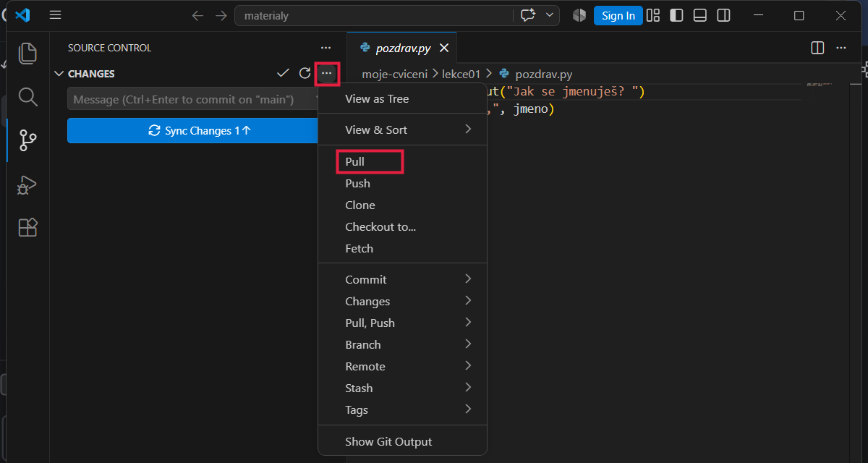Open the Extensions view icon
The image size is (868, 463).
(27, 228)
